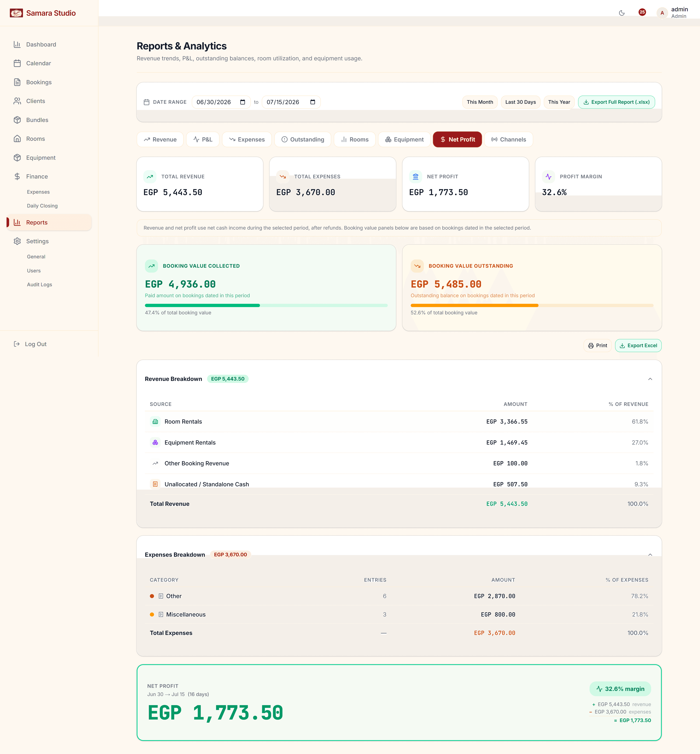Navigate to Clients section
Image resolution: width=700 pixels, height=754 pixels.
coord(49,101)
